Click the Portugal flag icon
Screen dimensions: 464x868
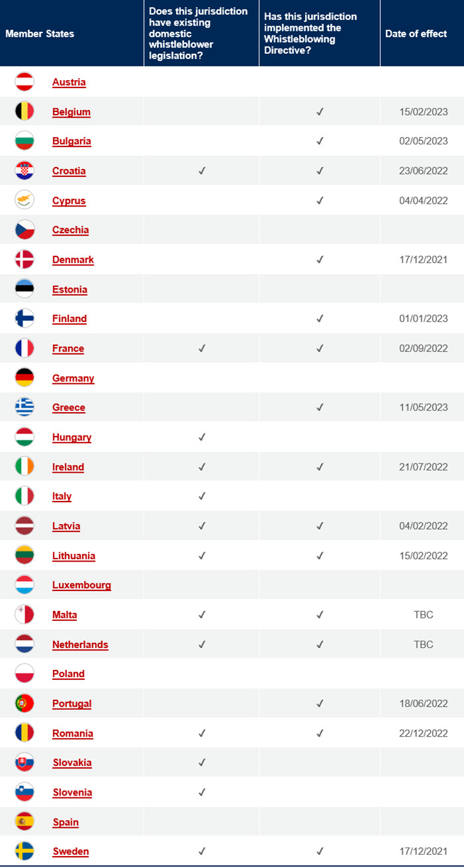click(24, 704)
